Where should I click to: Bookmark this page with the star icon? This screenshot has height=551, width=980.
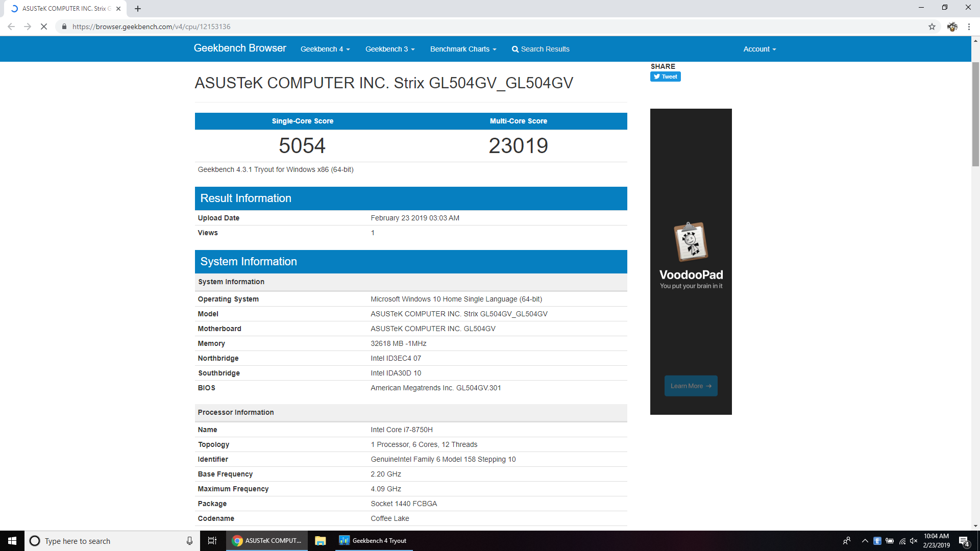(932, 27)
